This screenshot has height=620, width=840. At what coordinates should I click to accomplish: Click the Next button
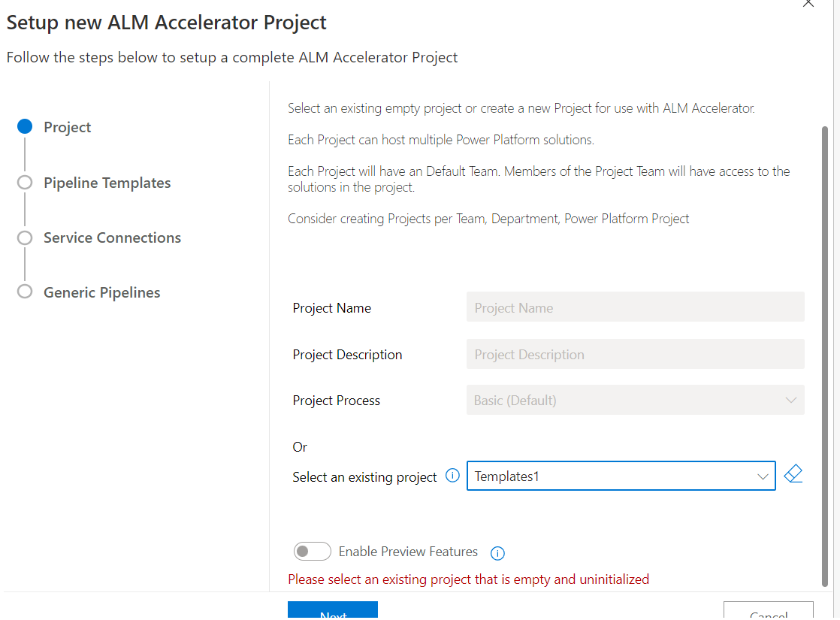[332, 611]
